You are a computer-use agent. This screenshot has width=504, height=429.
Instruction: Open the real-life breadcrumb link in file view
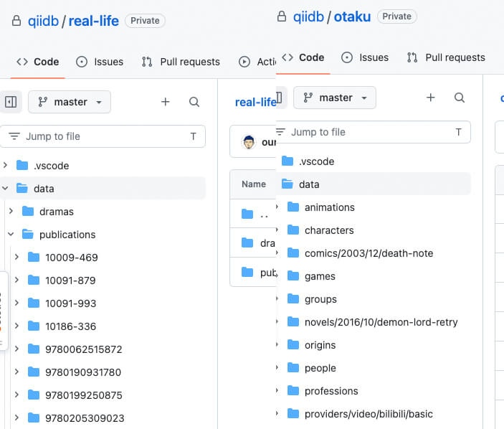click(x=255, y=103)
